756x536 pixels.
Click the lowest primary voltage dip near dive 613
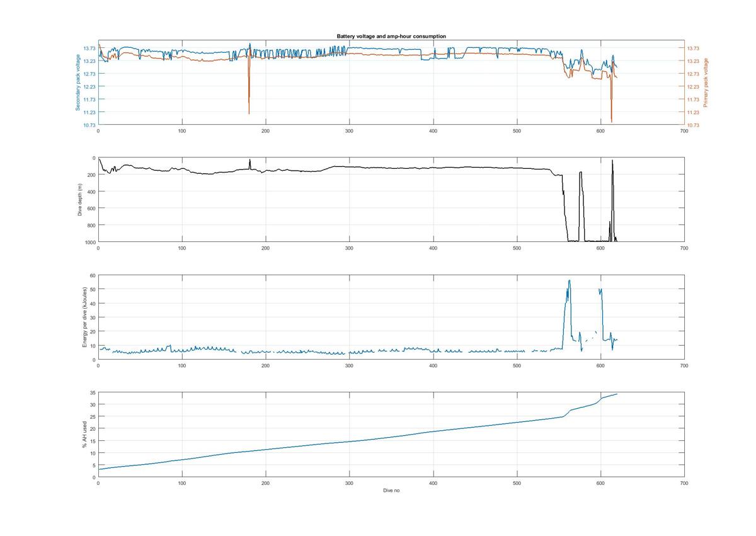click(612, 120)
